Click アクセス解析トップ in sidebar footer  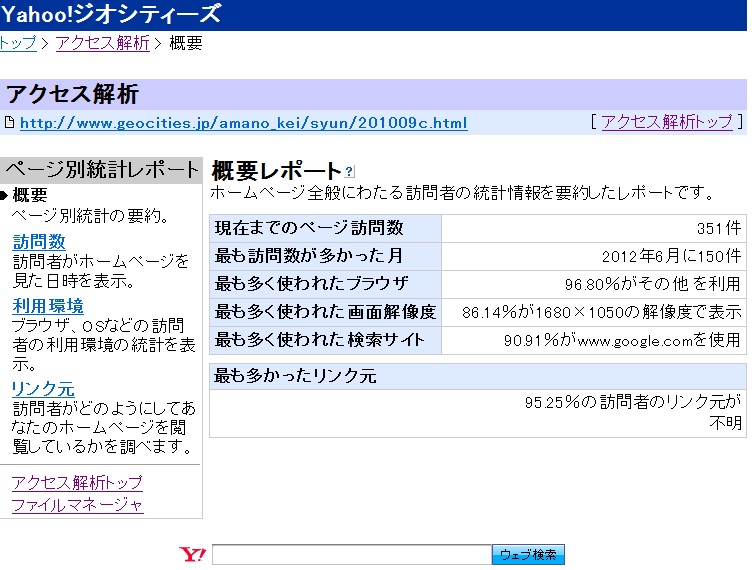[x=77, y=482]
